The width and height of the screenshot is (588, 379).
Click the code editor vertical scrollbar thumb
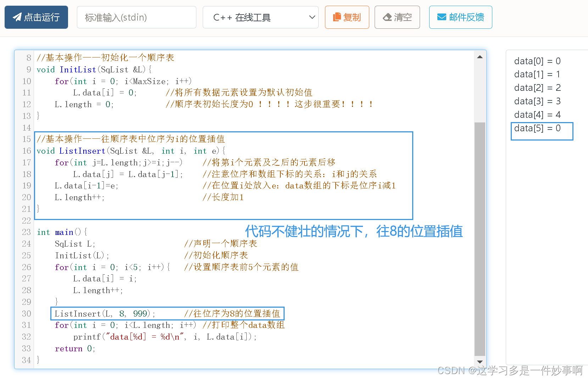480,239
